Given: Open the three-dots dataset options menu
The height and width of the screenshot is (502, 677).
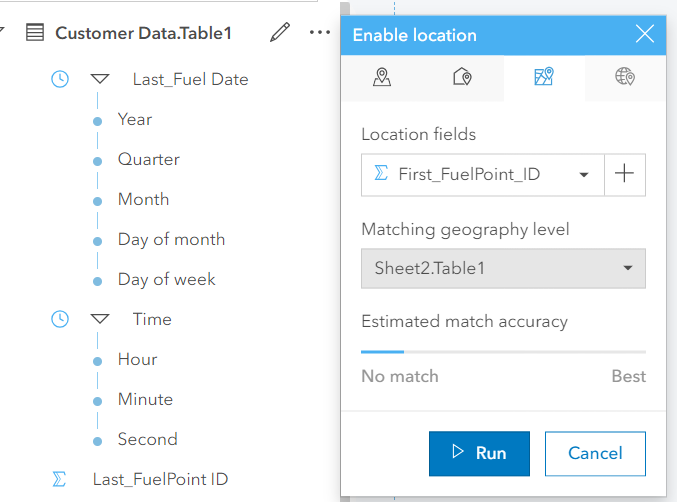Looking at the screenshot, I should pyautogui.click(x=319, y=33).
